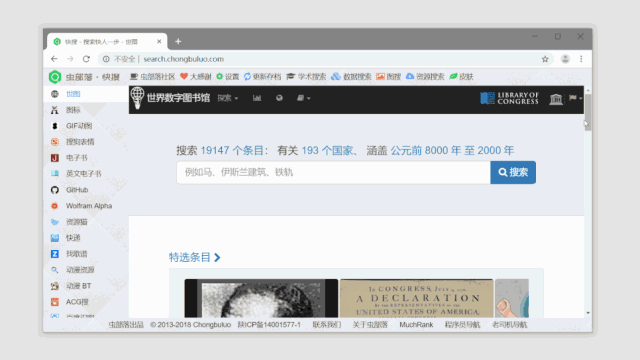Click the 不安全 site info icon

point(106,59)
